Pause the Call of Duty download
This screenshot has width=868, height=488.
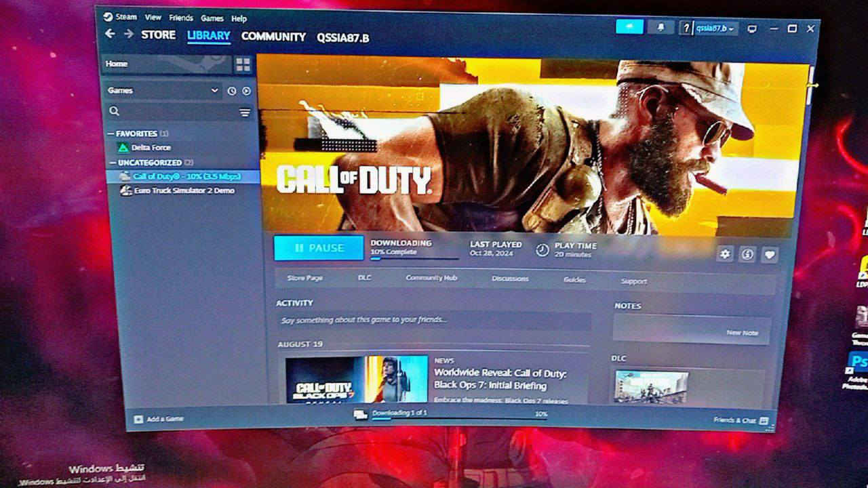click(x=318, y=248)
